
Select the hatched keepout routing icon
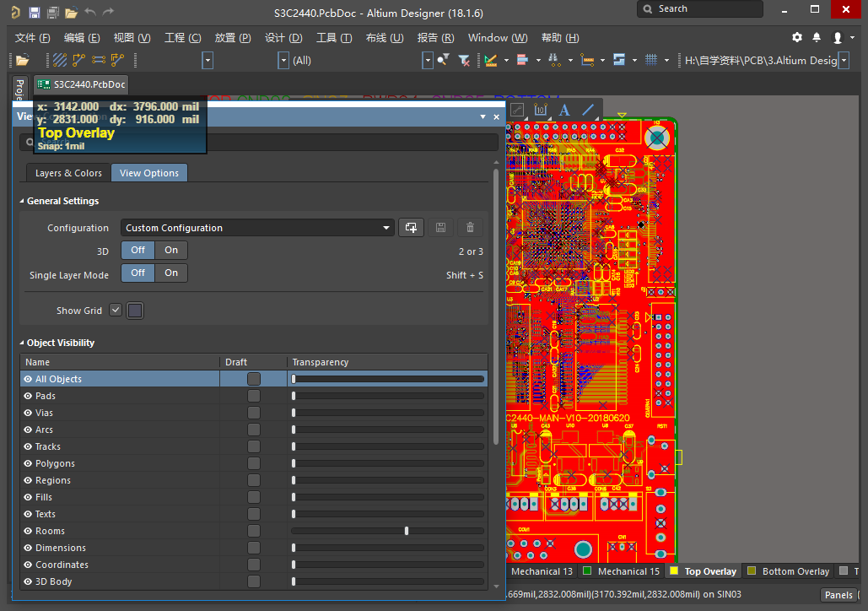click(60, 60)
